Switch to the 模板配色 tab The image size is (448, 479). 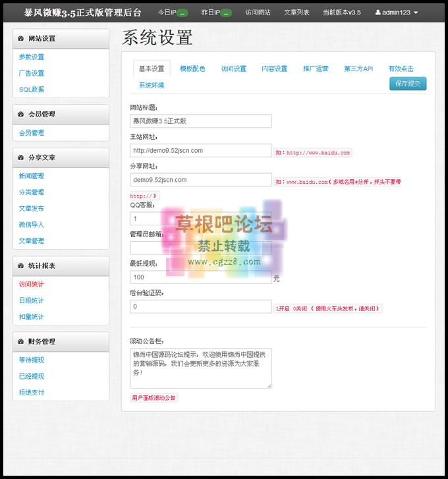(192, 69)
